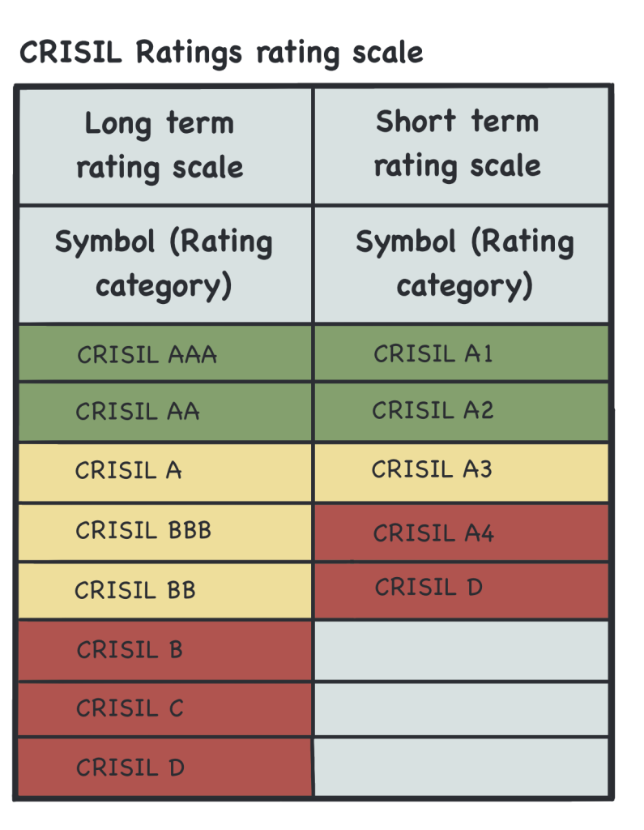Click the empty cell beside CRISIL C
The image size is (644, 830).
click(460, 708)
